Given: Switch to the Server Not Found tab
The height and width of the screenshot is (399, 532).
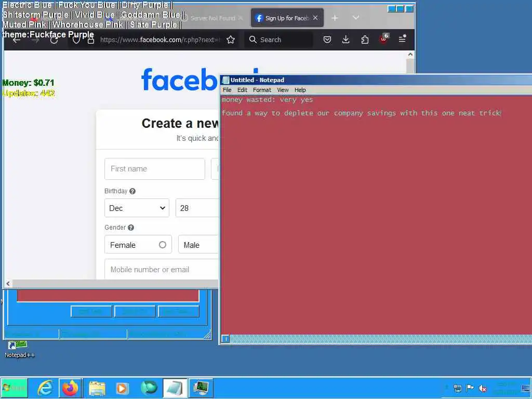Looking at the screenshot, I should point(213,18).
